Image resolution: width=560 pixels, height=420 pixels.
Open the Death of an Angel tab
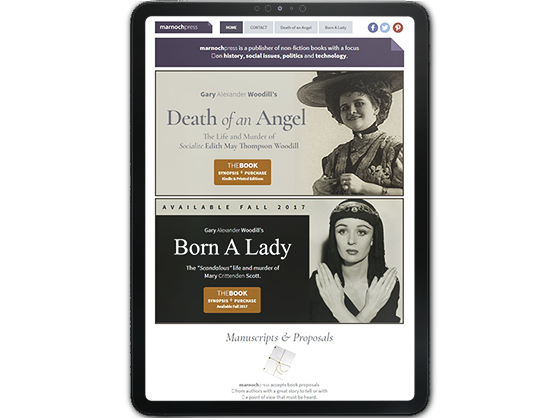[x=296, y=28]
